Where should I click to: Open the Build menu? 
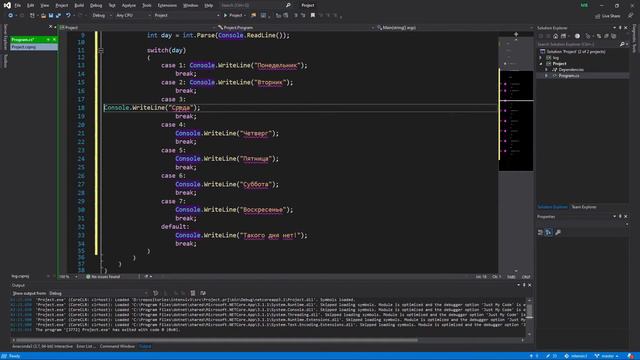click(79, 5)
